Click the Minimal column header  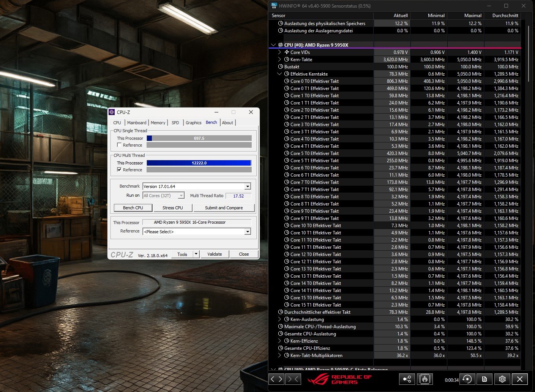[x=429, y=16]
